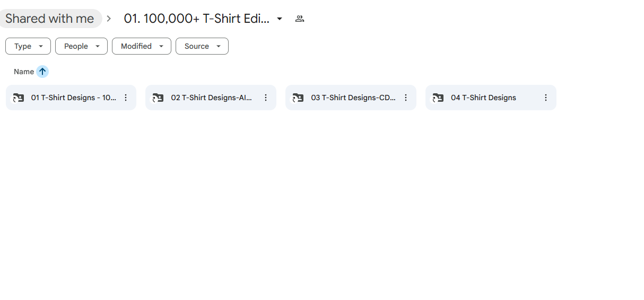Select the 03 T-Shirt Designs-CD folder name
The width and height of the screenshot is (644, 300).
353,98
